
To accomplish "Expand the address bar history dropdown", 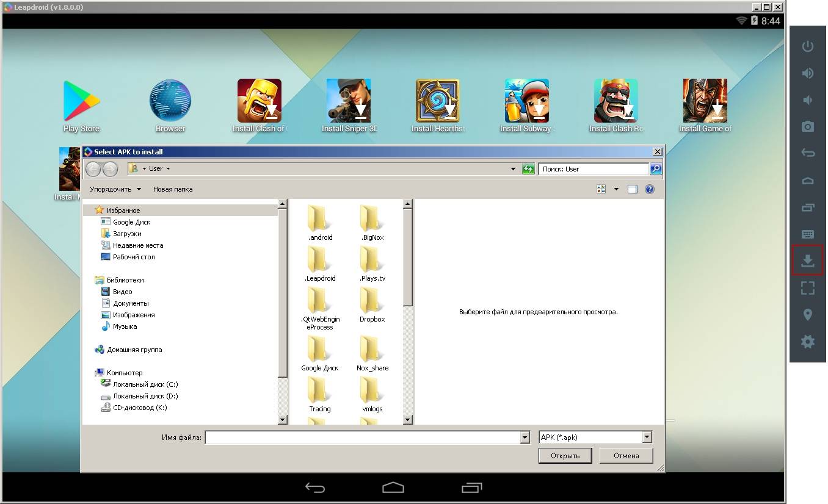I will pyautogui.click(x=514, y=169).
